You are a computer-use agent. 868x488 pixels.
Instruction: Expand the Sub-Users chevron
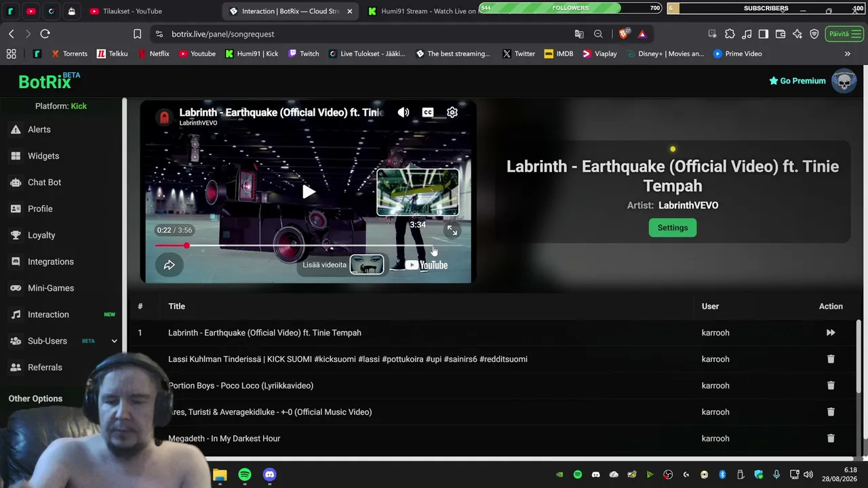coord(114,341)
